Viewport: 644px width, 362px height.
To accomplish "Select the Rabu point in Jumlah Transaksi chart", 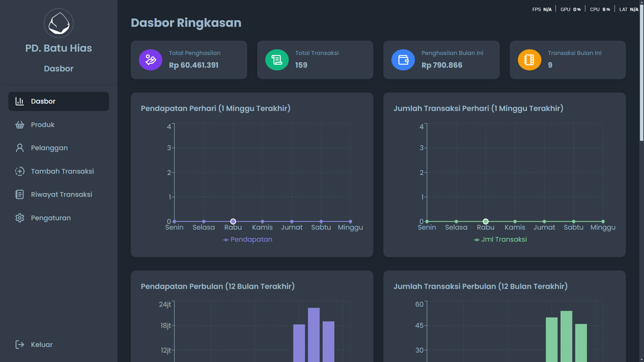I will click(485, 222).
